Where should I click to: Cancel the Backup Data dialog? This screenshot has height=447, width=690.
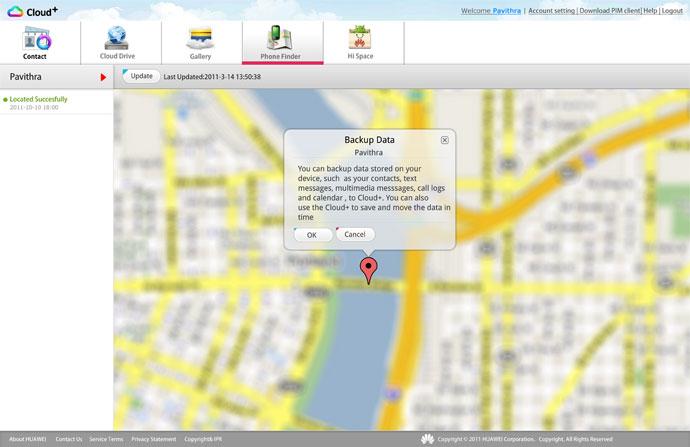coord(355,234)
